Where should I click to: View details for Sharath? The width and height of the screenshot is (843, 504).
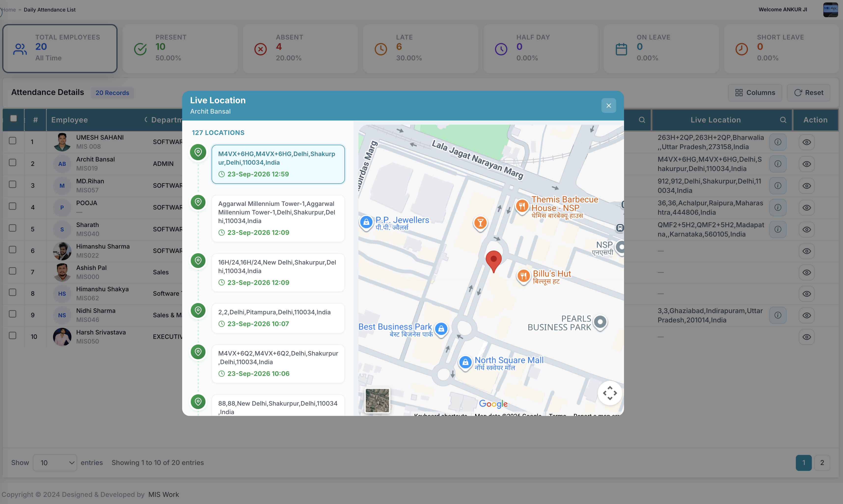[806, 230]
